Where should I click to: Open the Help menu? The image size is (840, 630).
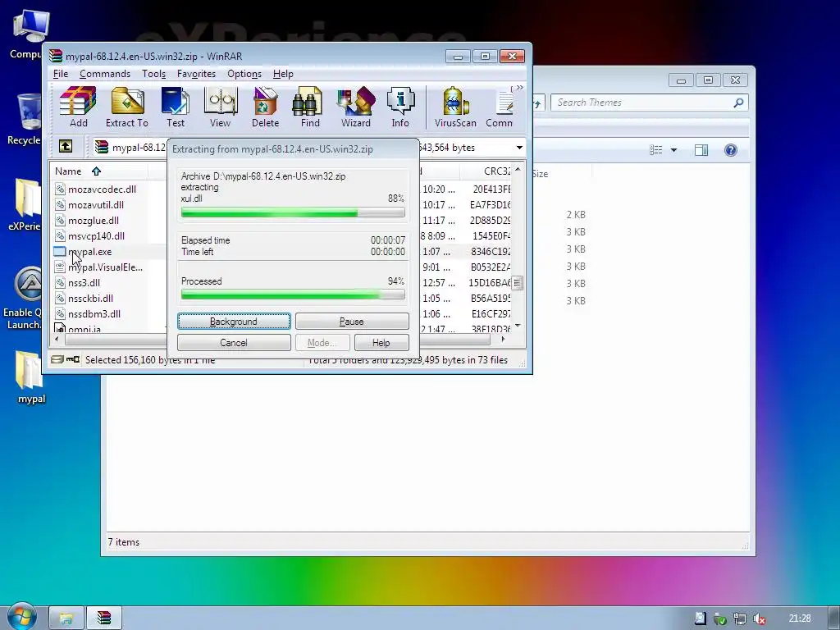click(283, 74)
